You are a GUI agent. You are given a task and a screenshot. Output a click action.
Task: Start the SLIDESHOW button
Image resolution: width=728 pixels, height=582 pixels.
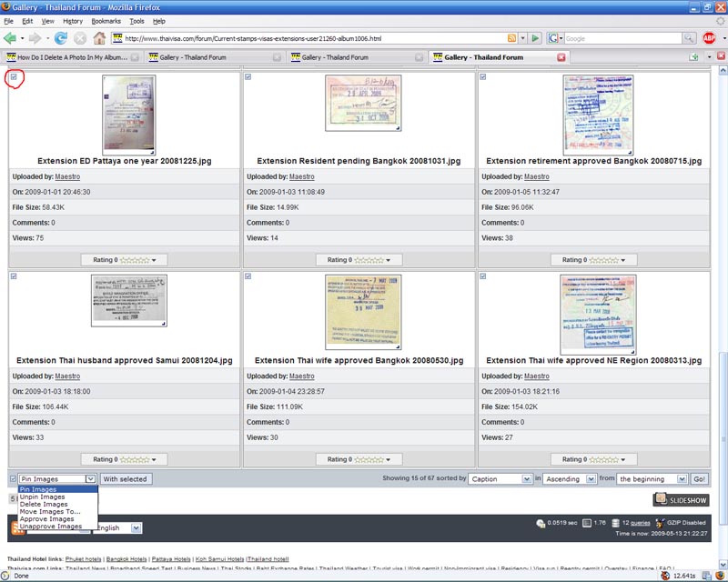[x=681, y=500]
